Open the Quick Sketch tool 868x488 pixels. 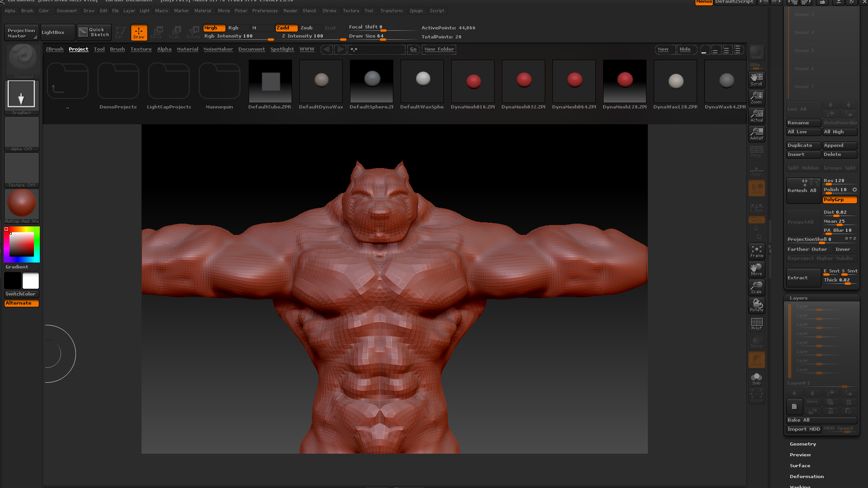coord(94,32)
